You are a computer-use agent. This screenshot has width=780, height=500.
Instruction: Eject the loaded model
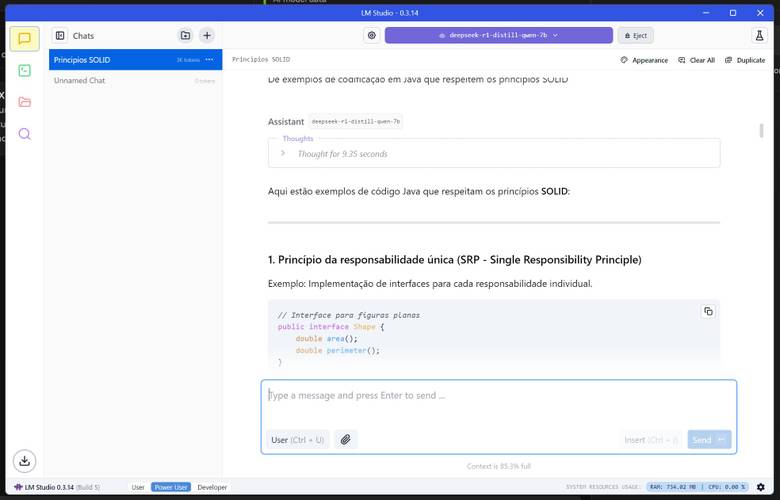pyautogui.click(x=636, y=35)
